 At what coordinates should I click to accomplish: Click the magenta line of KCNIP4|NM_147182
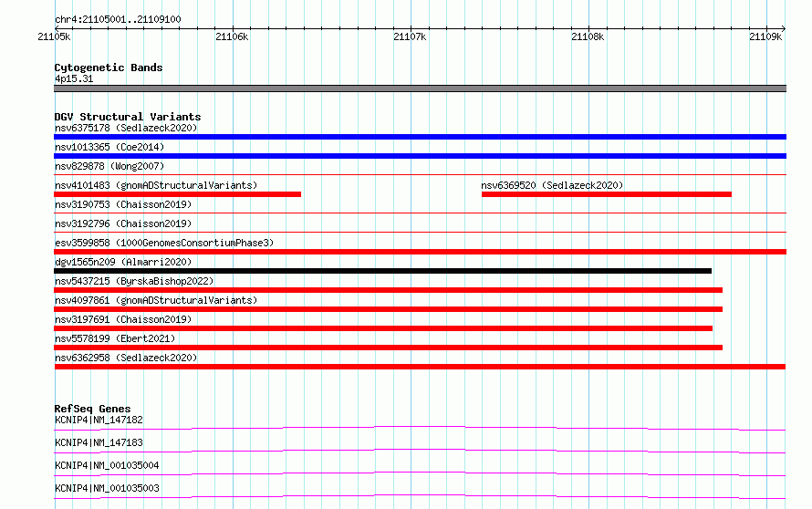click(420, 428)
